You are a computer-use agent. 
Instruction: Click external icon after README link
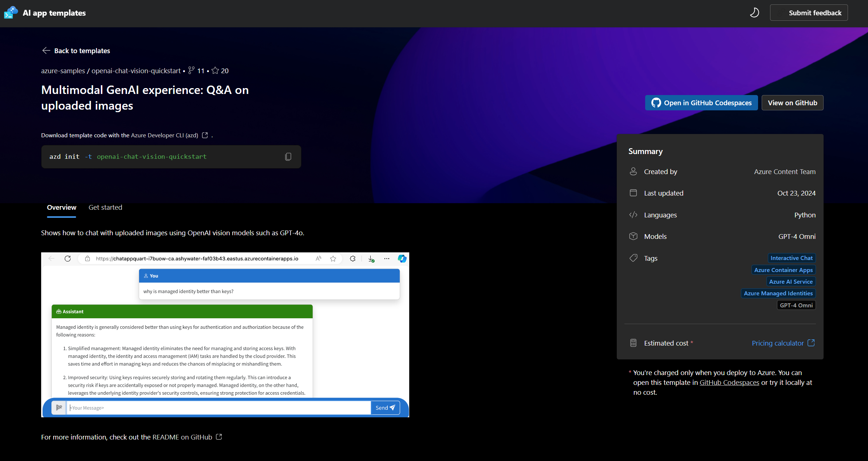tap(219, 437)
